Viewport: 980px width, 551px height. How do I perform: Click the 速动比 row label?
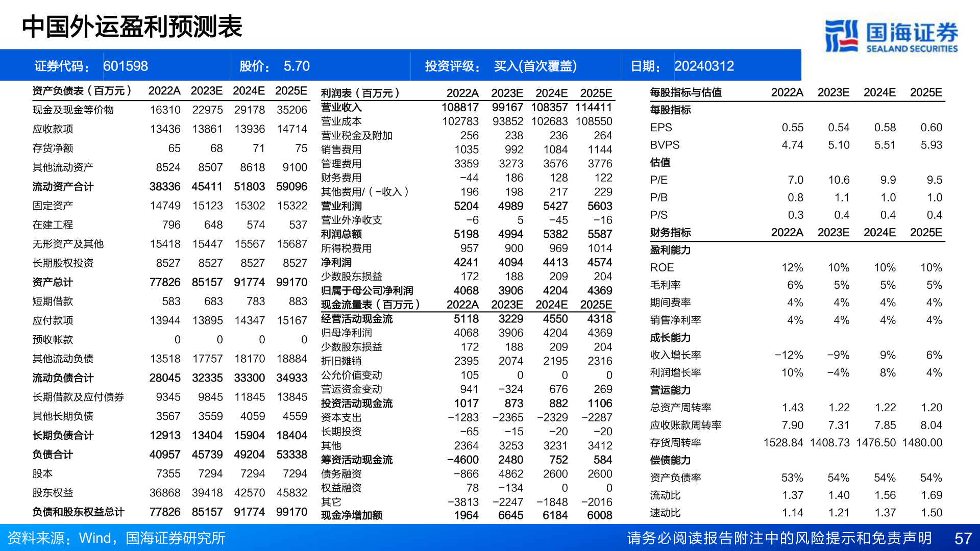point(665,513)
